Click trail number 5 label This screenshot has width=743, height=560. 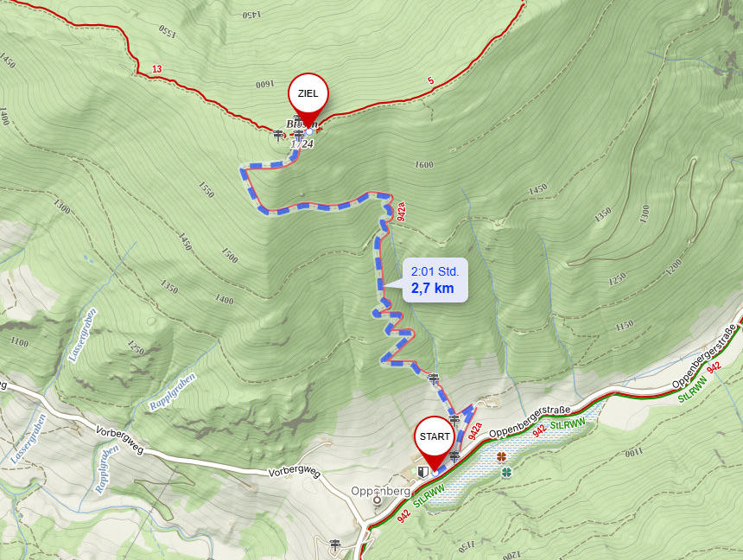point(431,80)
